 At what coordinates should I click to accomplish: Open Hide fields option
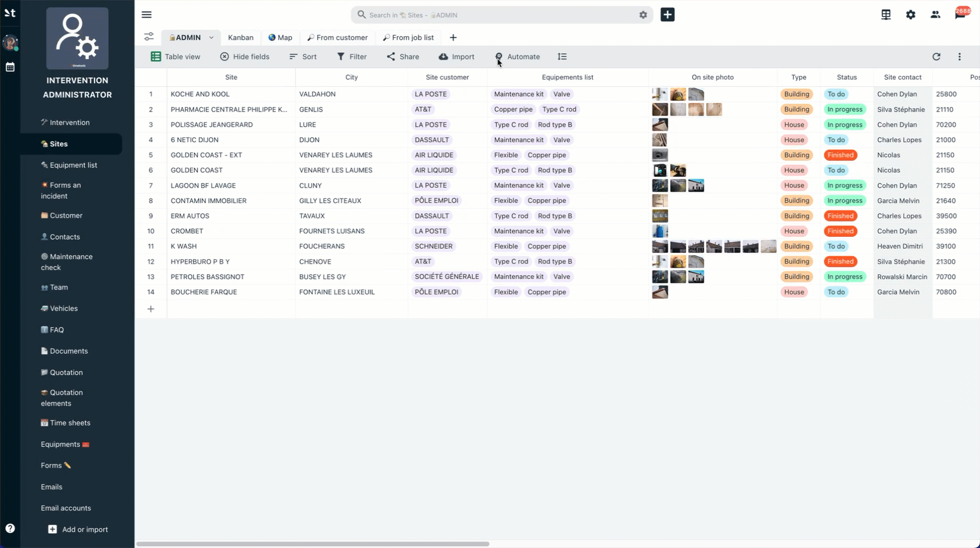pos(244,57)
